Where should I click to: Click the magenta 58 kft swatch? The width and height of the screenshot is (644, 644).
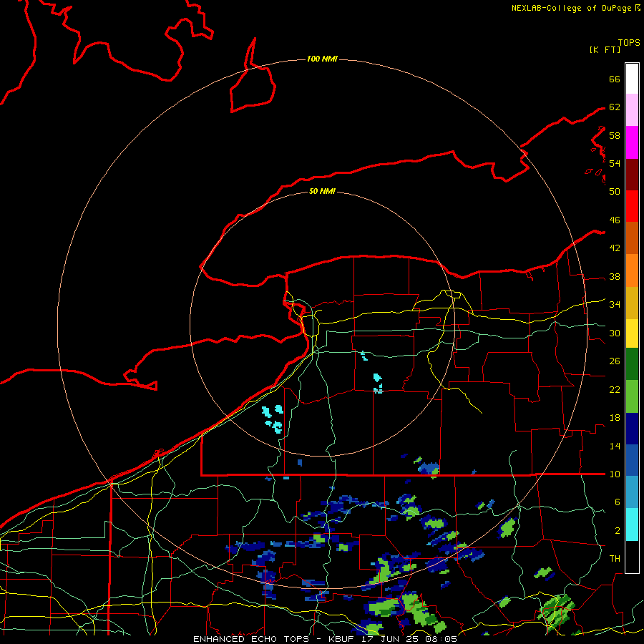(632, 142)
